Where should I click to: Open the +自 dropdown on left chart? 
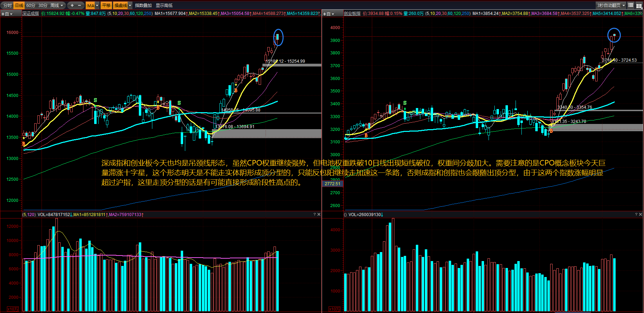tap(7, 14)
